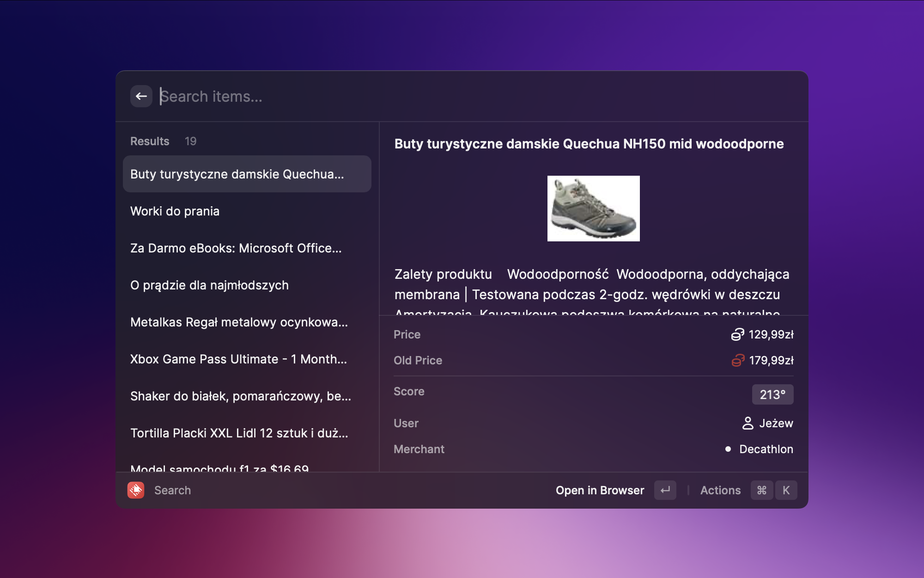Click the user icon beside Jeżew
The width and height of the screenshot is (924, 578).
(748, 423)
